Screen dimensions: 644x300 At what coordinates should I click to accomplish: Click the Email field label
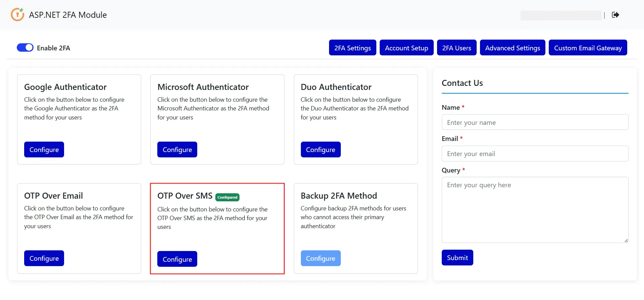click(x=450, y=139)
